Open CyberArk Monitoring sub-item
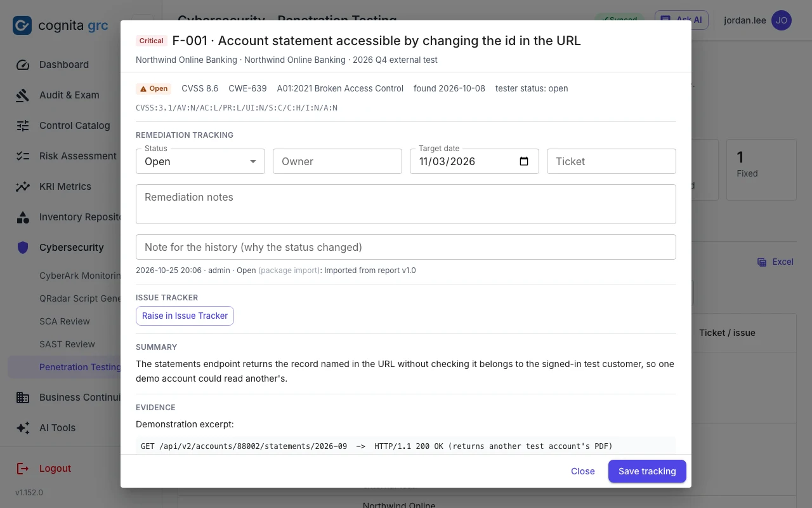 pos(80,276)
